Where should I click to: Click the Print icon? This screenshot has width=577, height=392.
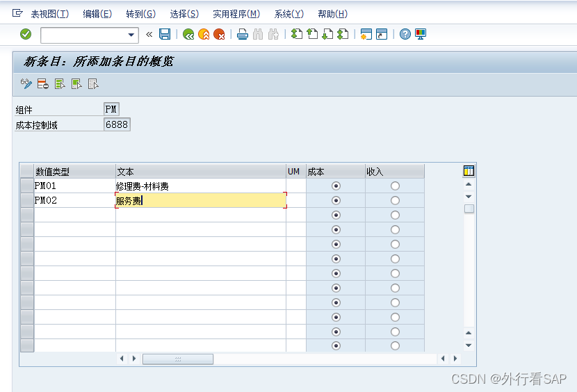coord(243,35)
